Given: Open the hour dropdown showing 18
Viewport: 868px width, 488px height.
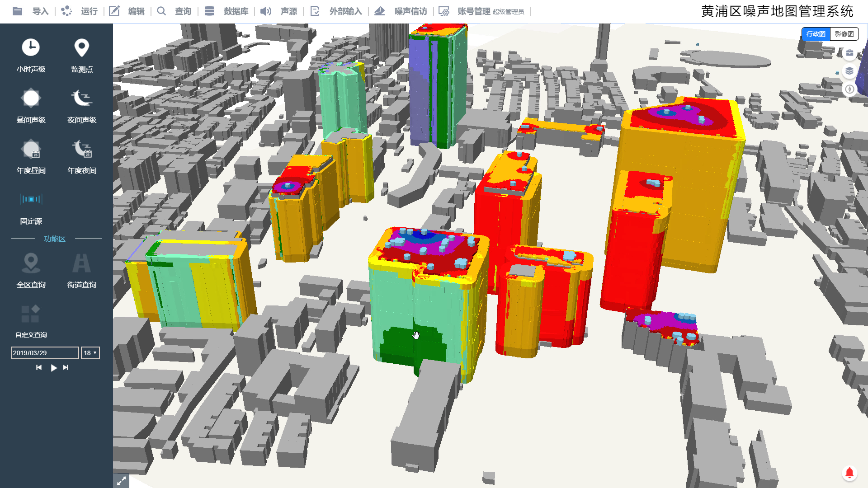Looking at the screenshot, I should [90, 353].
